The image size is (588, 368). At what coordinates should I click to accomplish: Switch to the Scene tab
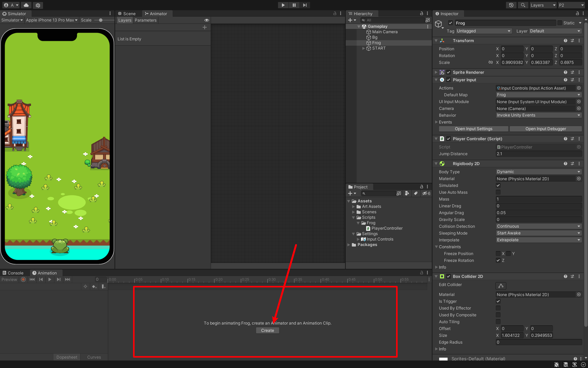(127, 14)
